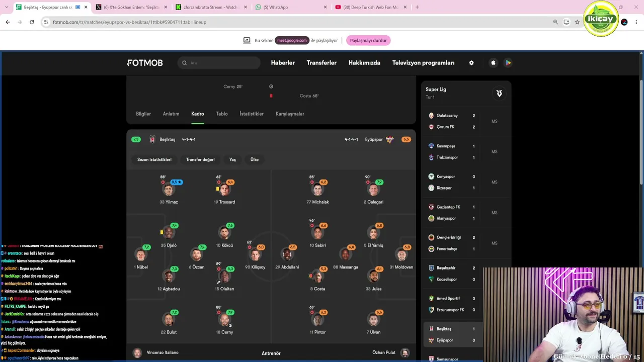Open the Haberler menu item
This screenshot has width=644, height=362.
coord(283,63)
